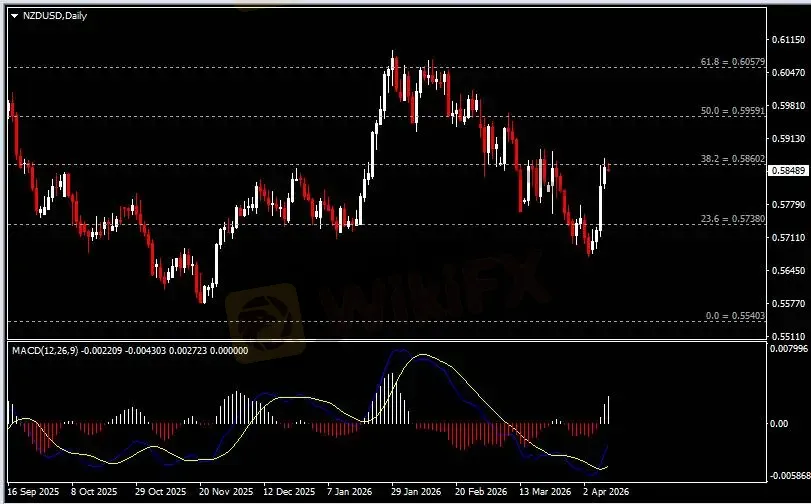
Task: Click the 2 Apr 2026 date label
Action: (606, 491)
